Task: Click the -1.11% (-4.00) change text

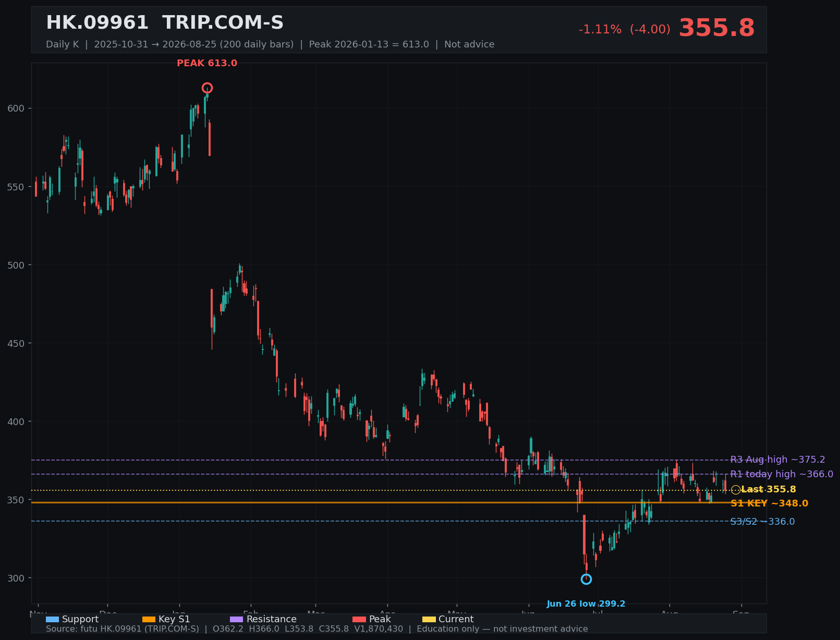Action: pos(625,29)
